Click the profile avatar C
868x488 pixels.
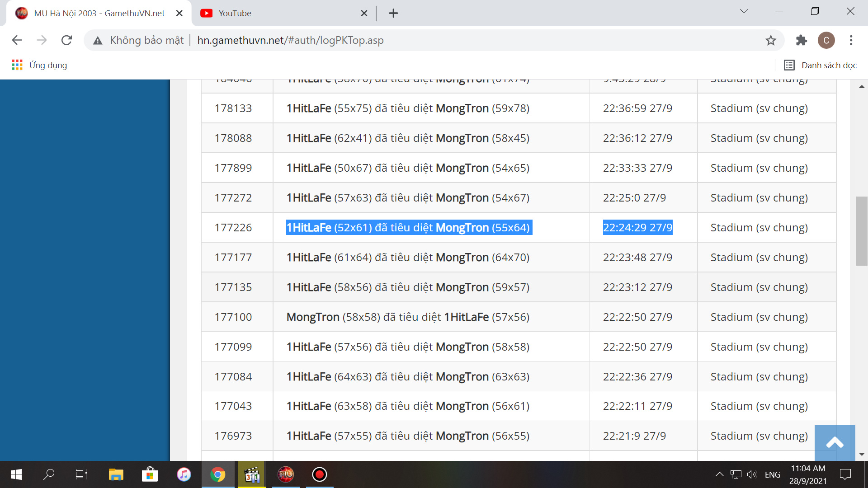pos(826,40)
